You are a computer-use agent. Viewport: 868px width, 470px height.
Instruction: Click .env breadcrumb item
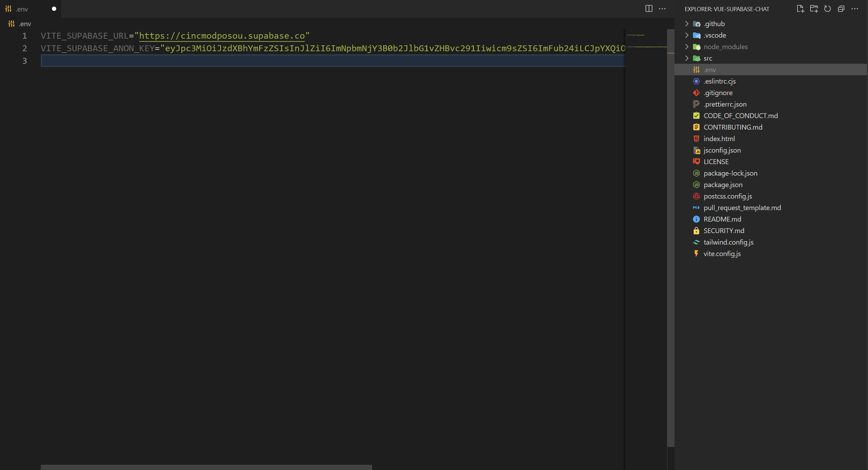point(25,24)
